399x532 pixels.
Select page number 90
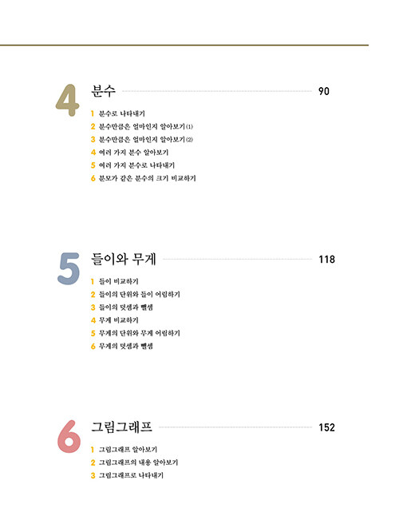pyautogui.click(x=324, y=91)
